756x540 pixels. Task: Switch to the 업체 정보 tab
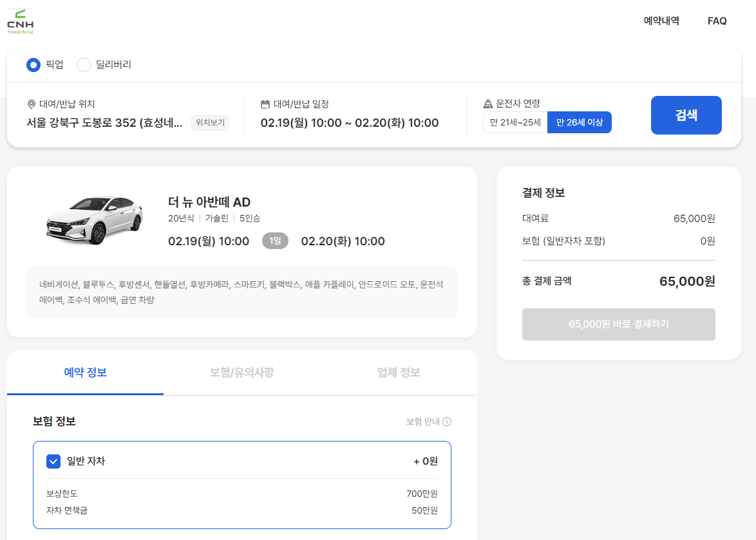point(399,373)
